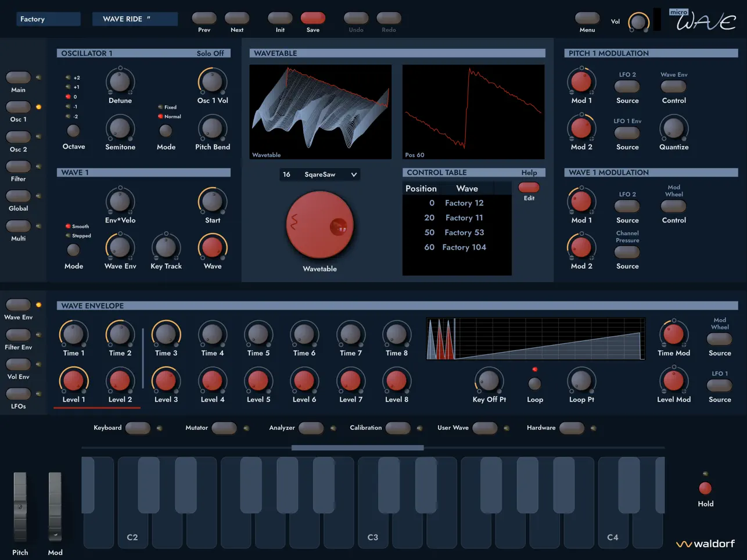Open the SqareSaw wavetable dropdown
747x560 pixels.
(x=320, y=174)
